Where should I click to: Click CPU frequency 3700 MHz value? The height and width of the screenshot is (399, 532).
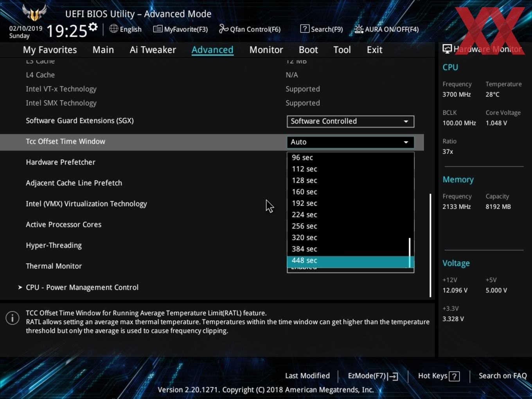[457, 94]
